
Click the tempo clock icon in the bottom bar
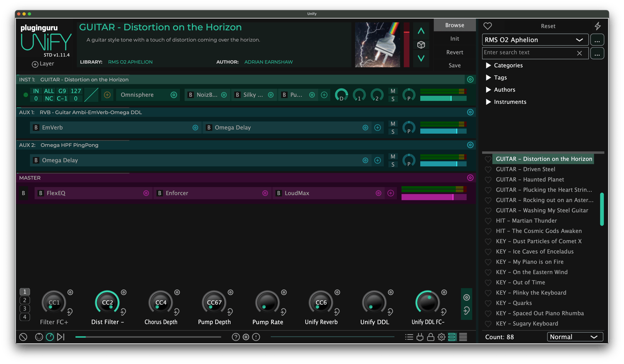50,337
